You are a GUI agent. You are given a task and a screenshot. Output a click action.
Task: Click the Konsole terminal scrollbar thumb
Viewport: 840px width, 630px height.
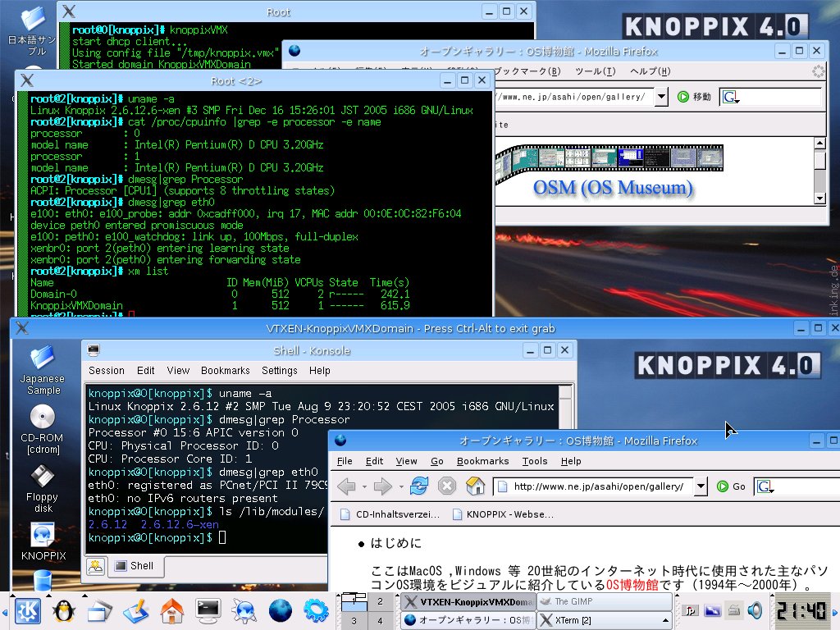pyautogui.click(x=565, y=391)
